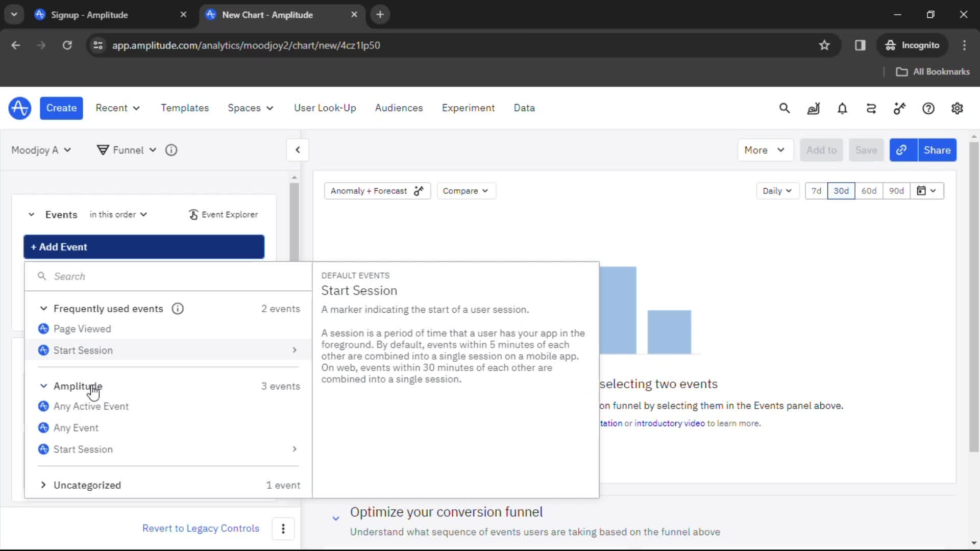This screenshot has height=551, width=980.
Task: Open the Funnel chart type dropdown
Action: point(127,150)
